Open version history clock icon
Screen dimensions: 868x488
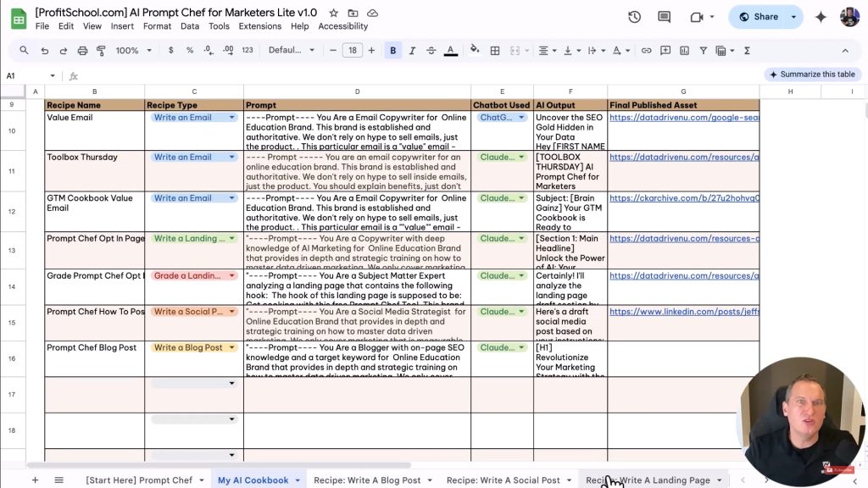click(x=634, y=17)
